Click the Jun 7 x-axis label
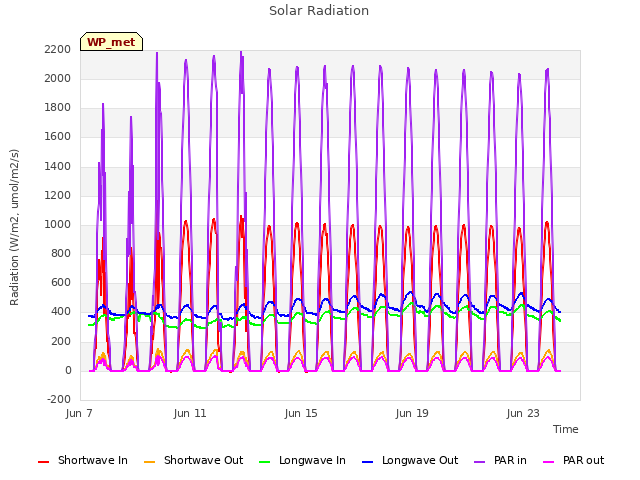Screen dimensions: 640x480 79,413
